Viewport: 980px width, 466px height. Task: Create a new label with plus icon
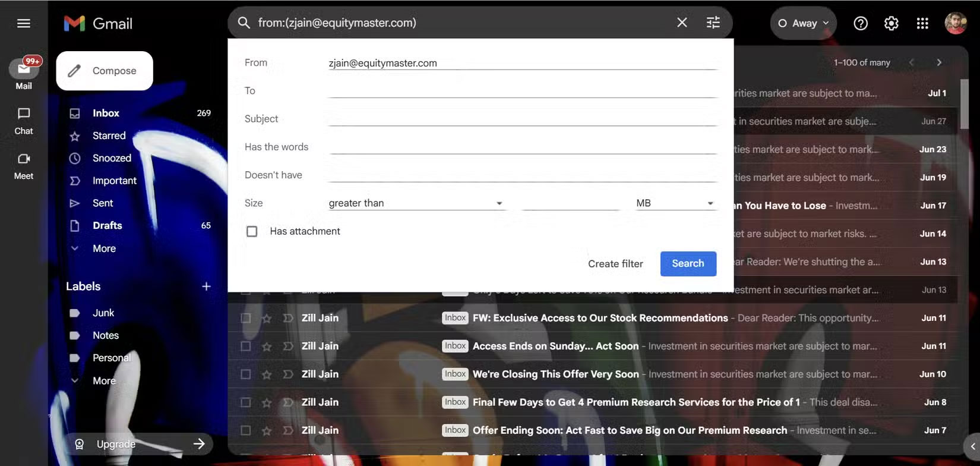click(x=206, y=286)
